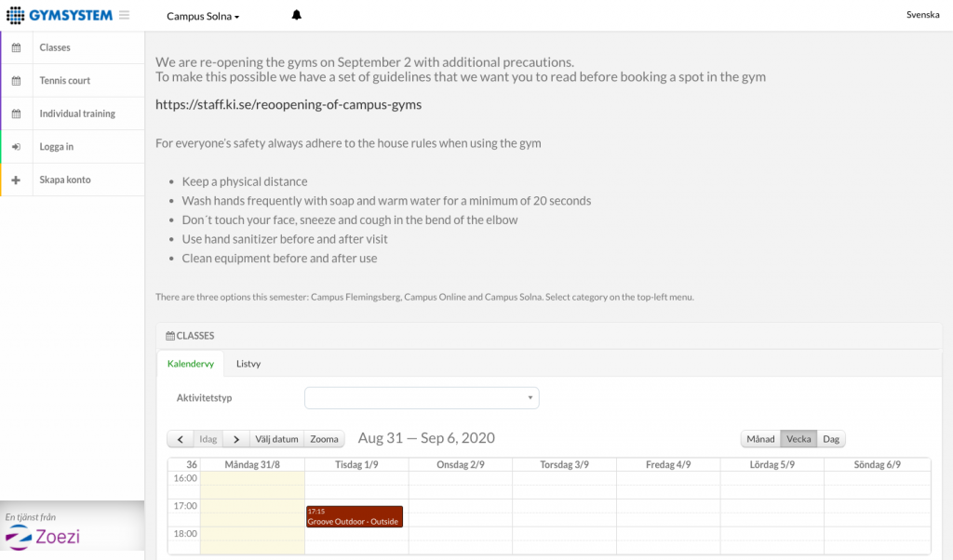This screenshot has width=953, height=560.
Task: Select the Kalendervy tab
Action: click(190, 364)
